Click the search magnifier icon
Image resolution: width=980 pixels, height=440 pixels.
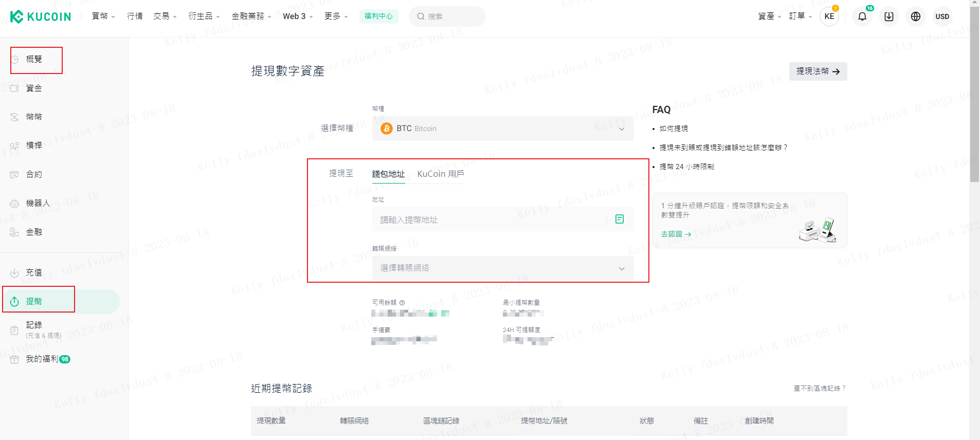[421, 16]
